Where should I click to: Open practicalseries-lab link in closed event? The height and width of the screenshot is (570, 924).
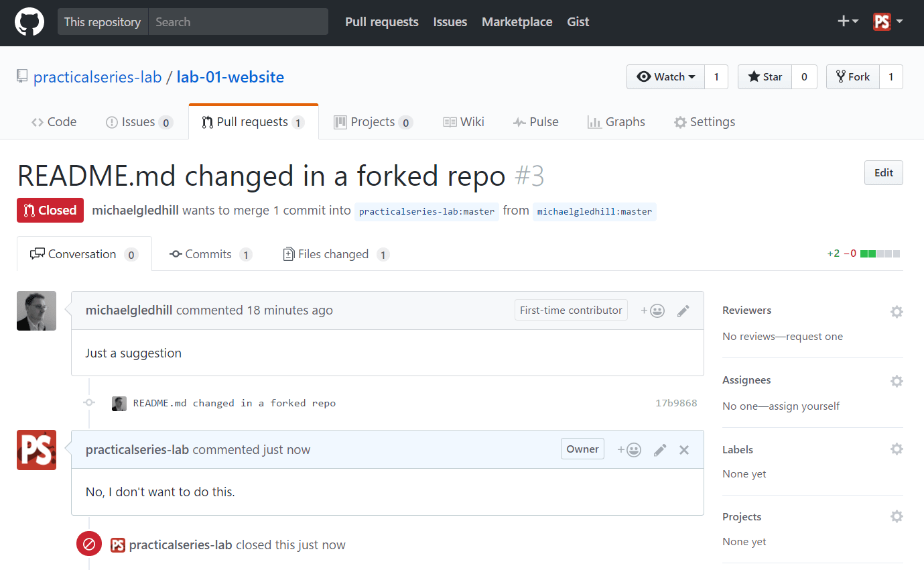181,545
